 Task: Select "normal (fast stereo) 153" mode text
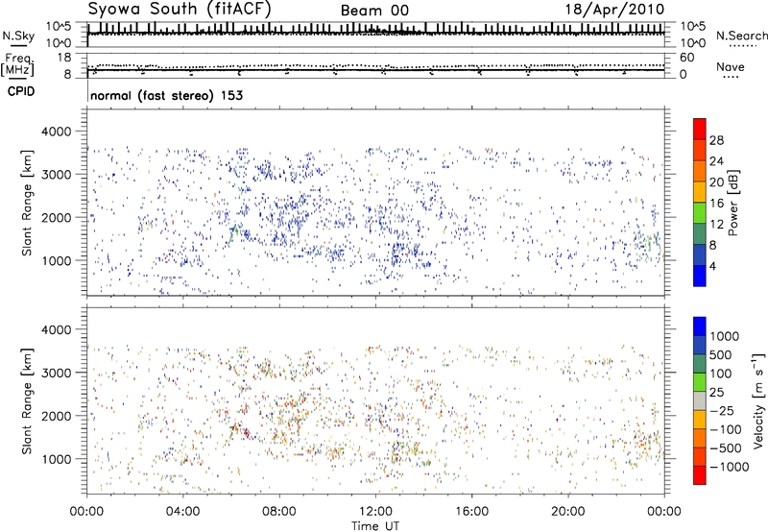click(166, 95)
